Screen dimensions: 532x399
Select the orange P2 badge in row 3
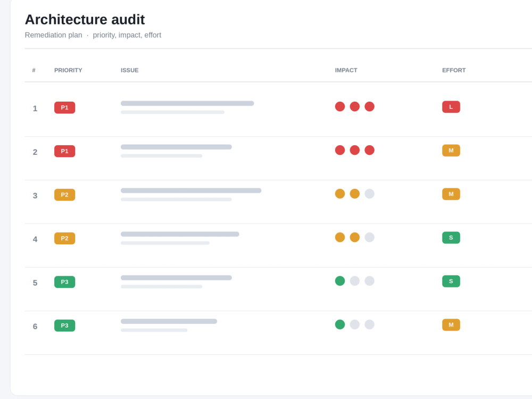[x=64, y=195]
